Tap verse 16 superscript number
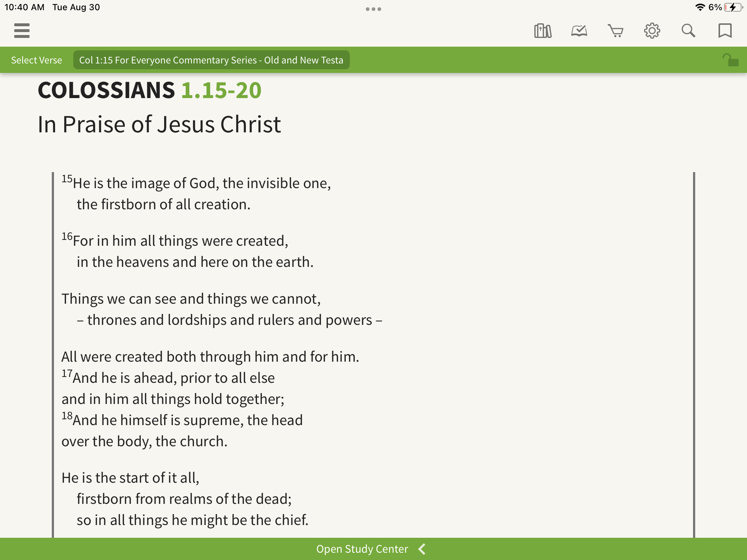This screenshot has height=560, width=747. tap(67, 236)
